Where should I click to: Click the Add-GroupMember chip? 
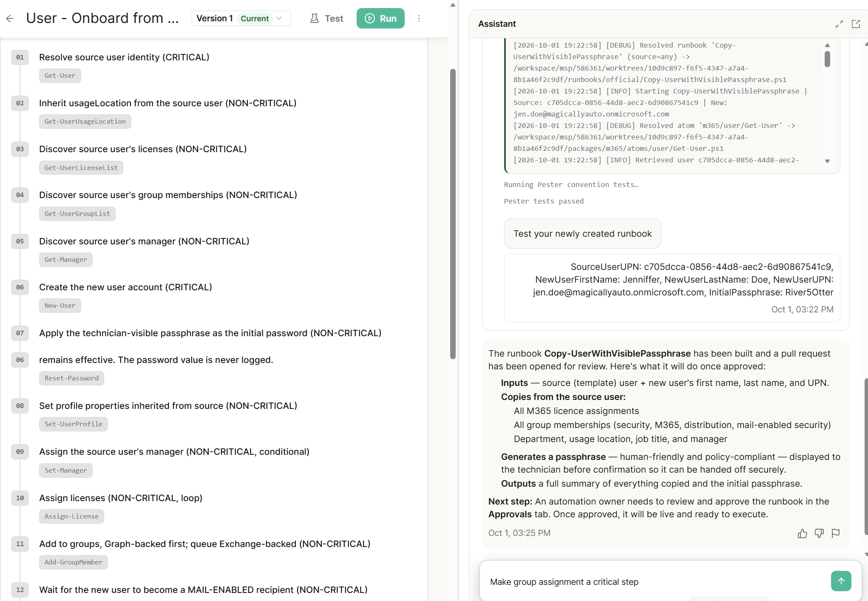(x=74, y=562)
